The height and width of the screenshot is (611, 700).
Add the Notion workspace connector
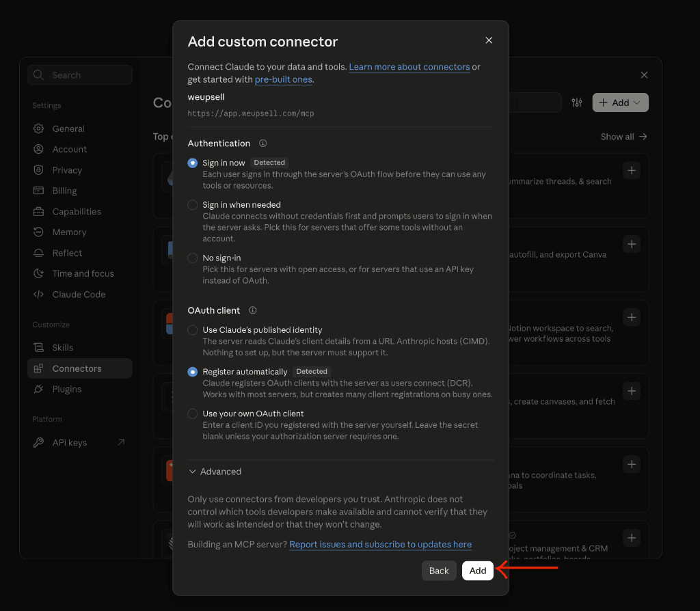(x=631, y=317)
